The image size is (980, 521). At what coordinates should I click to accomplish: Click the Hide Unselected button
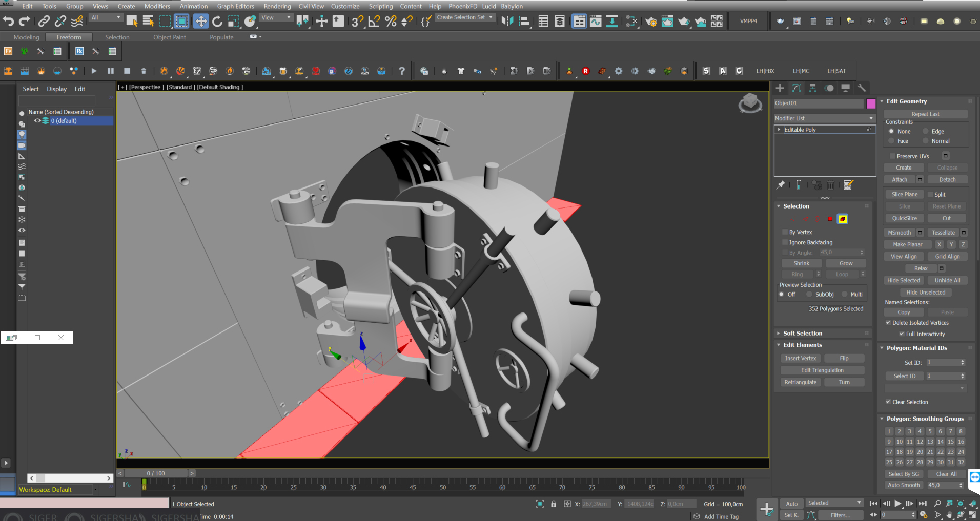point(925,293)
